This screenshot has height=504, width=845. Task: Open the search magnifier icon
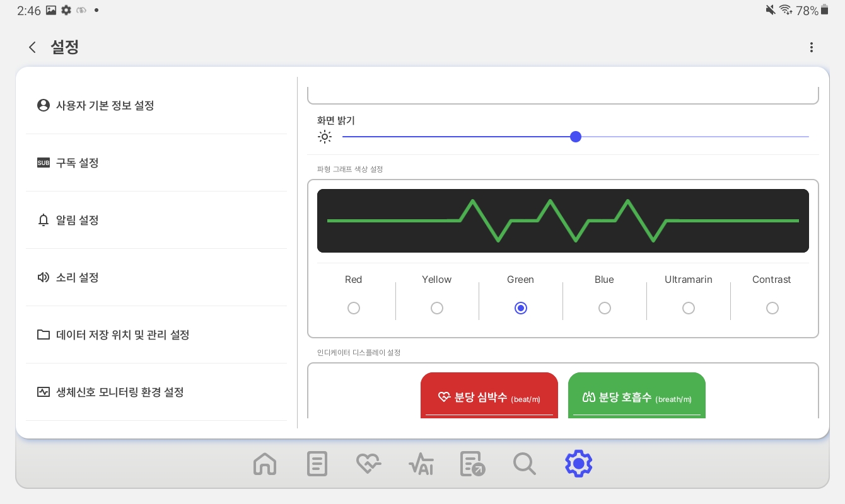pyautogui.click(x=525, y=464)
